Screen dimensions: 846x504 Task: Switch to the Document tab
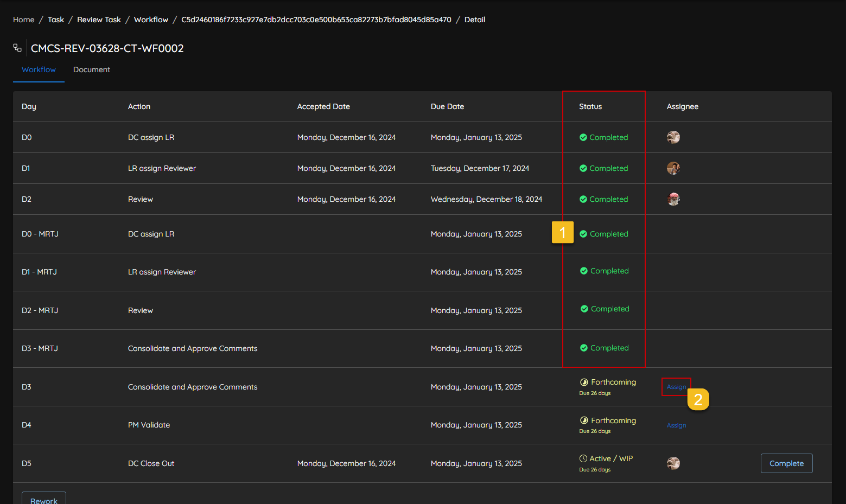point(91,69)
